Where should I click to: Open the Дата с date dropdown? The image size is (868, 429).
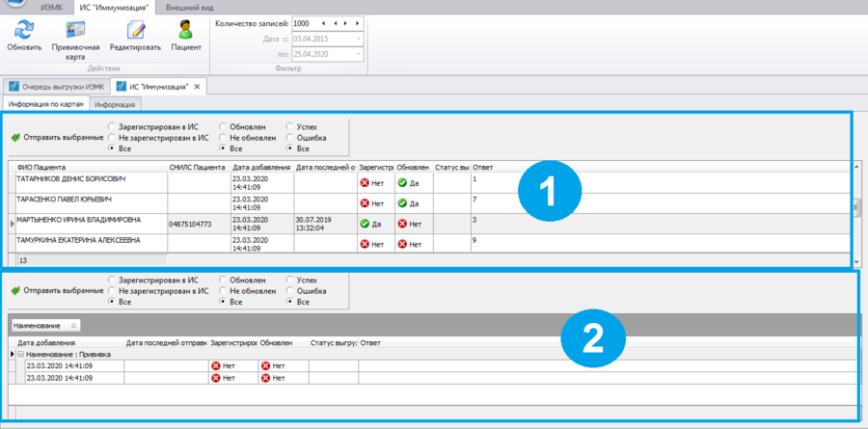click(x=360, y=39)
